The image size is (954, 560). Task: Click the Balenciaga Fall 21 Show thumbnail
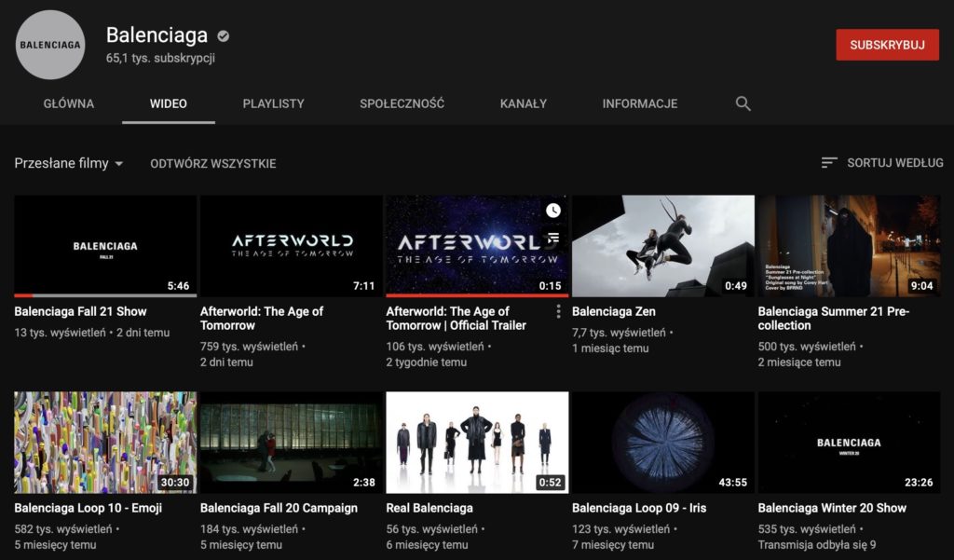pyautogui.click(x=105, y=246)
